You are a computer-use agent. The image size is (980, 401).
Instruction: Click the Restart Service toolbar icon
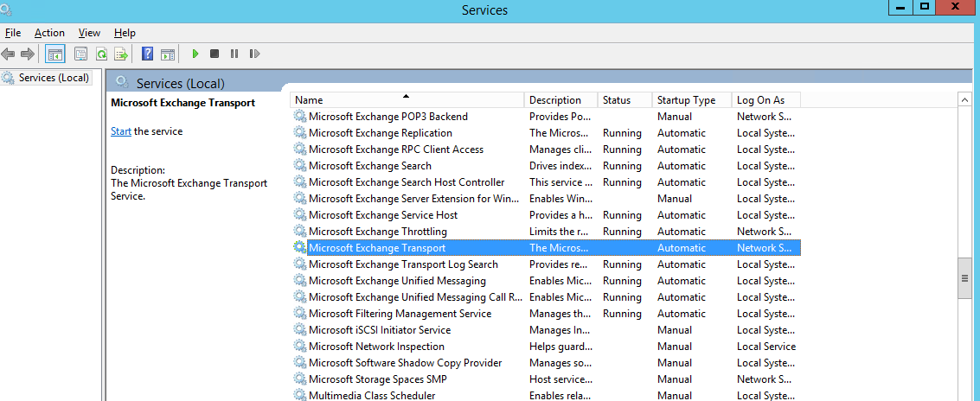(254, 54)
